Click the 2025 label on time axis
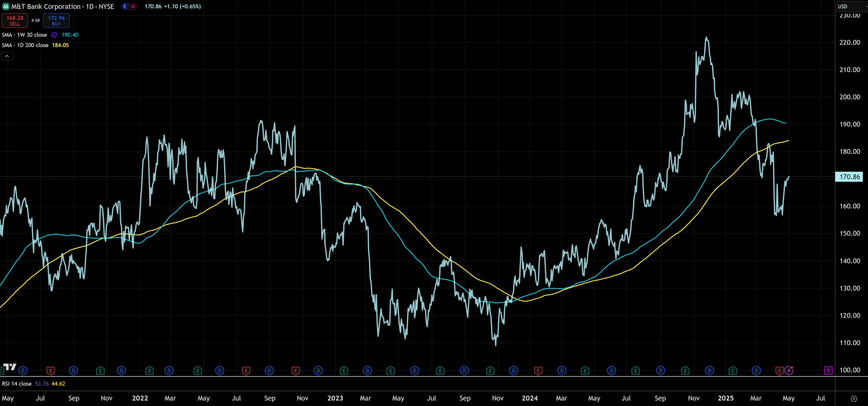This screenshot has width=868, height=406. [726, 398]
